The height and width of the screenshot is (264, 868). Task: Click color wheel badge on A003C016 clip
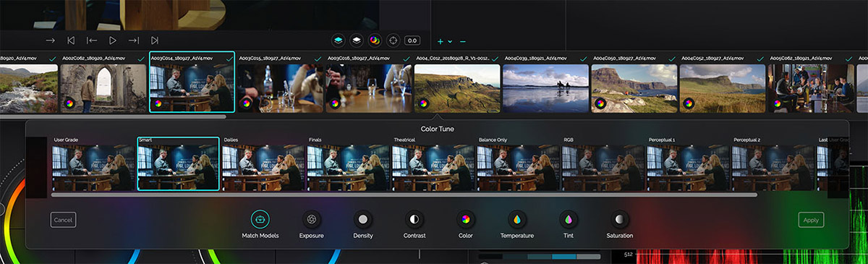pos(335,103)
